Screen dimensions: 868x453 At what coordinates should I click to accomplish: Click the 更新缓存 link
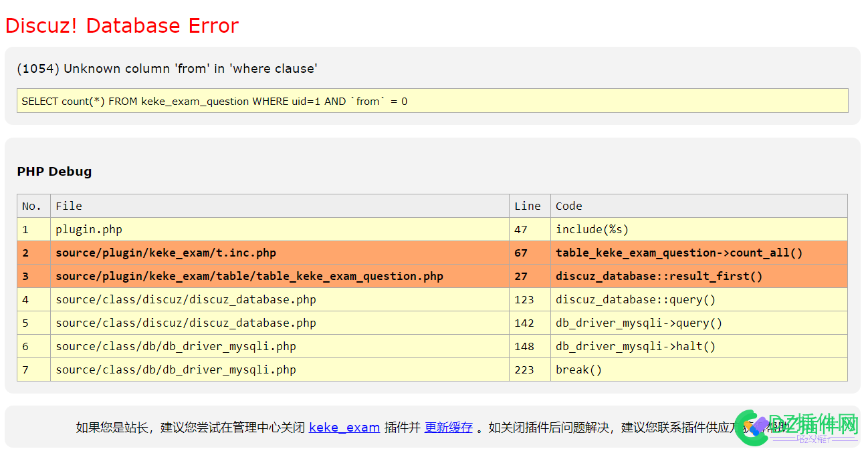[449, 427]
